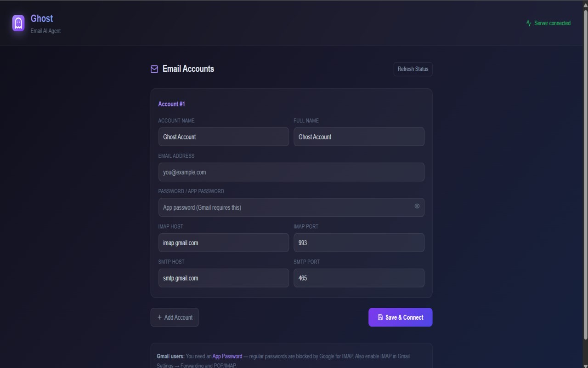The height and width of the screenshot is (368, 588).
Task: Click the plus icon on Add Account
Action: (x=160, y=317)
